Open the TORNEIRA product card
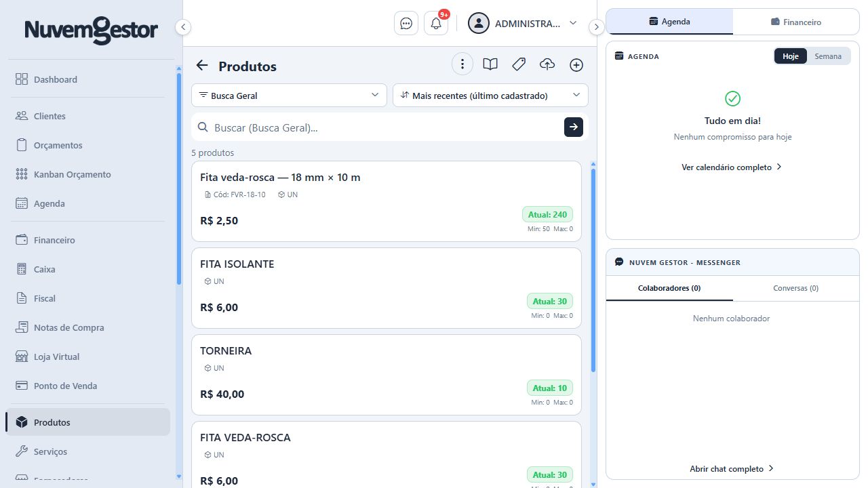This screenshot has height=488, width=868. [x=387, y=375]
